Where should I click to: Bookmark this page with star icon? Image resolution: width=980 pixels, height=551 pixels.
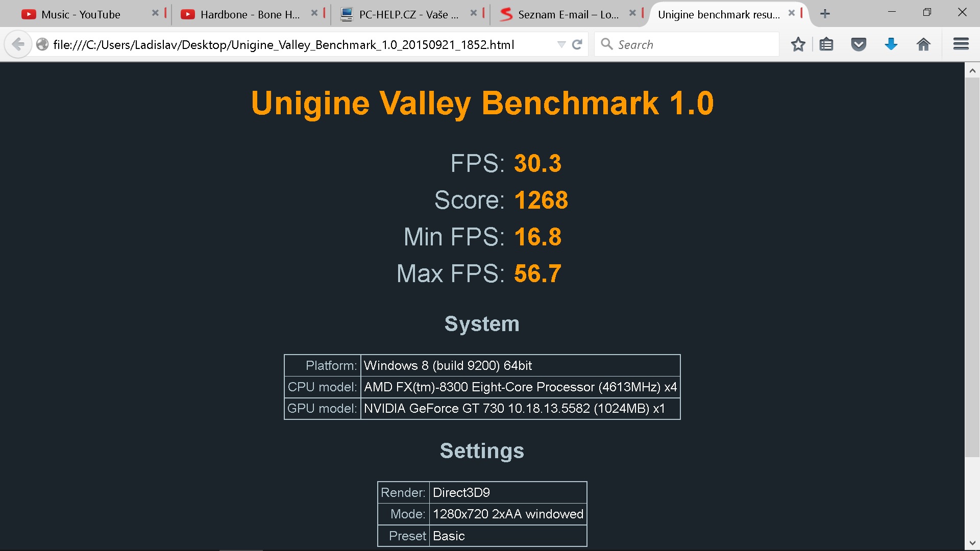point(798,44)
